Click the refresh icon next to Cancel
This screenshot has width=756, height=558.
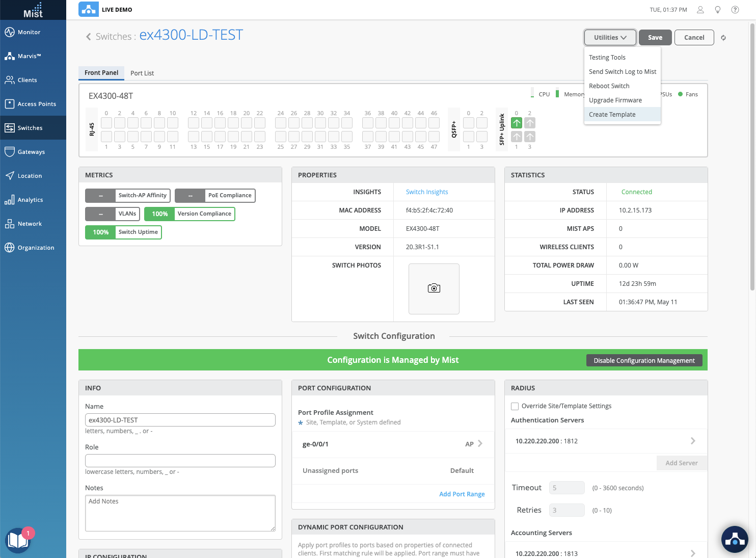click(723, 38)
